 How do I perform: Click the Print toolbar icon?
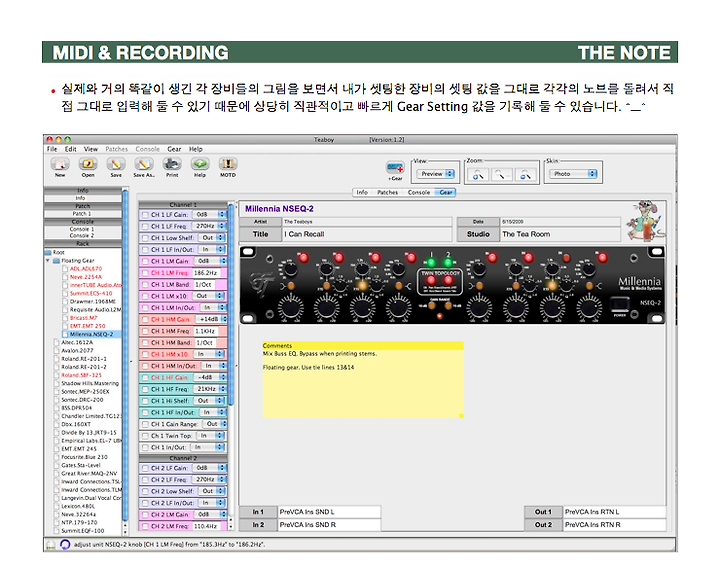pos(172,164)
